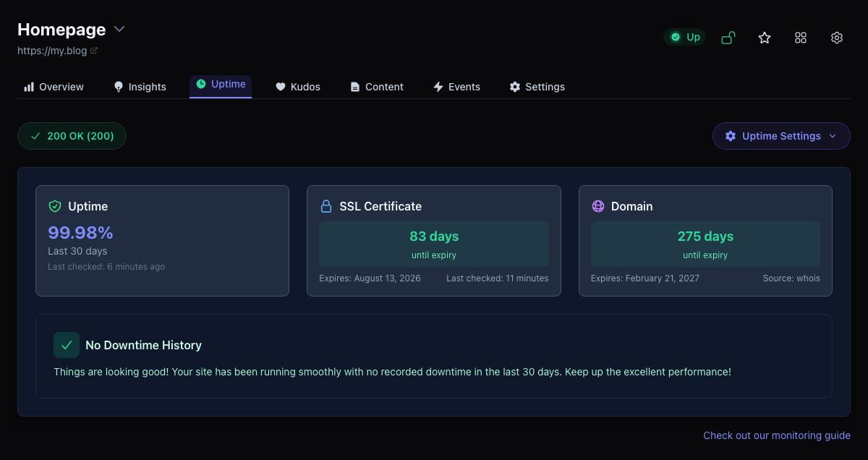The width and height of the screenshot is (868, 460).
Task: Click the 275 days until expiry box
Action: point(705,244)
